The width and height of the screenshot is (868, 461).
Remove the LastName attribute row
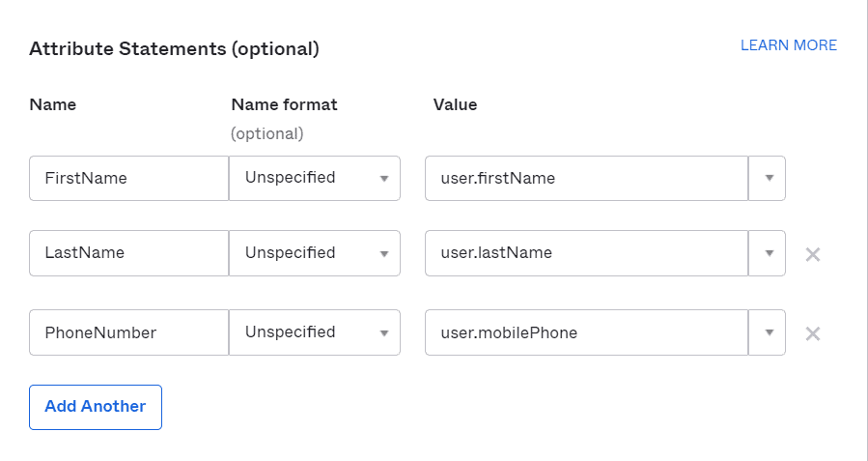click(813, 254)
